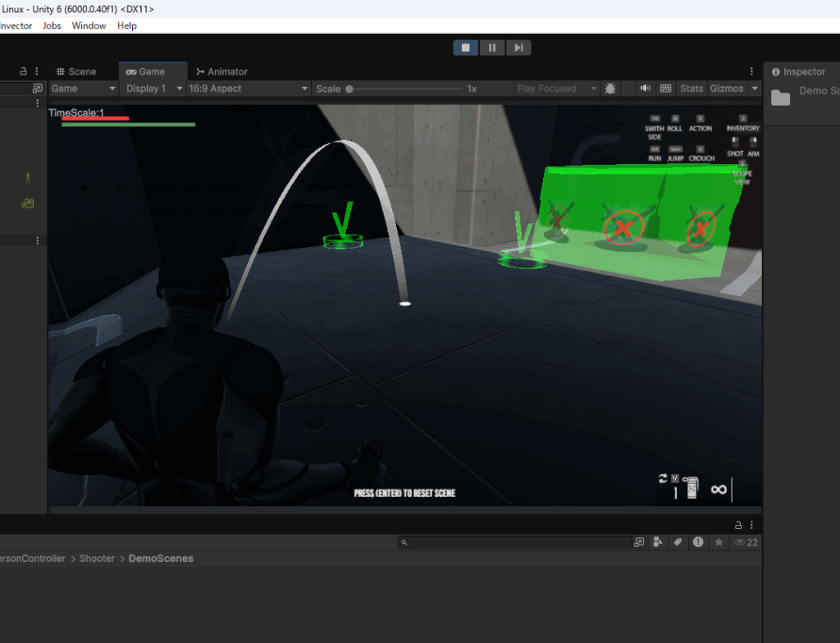This screenshot has width=840, height=643.
Task: Switch to the Animator tab
Action: [221, 71]
